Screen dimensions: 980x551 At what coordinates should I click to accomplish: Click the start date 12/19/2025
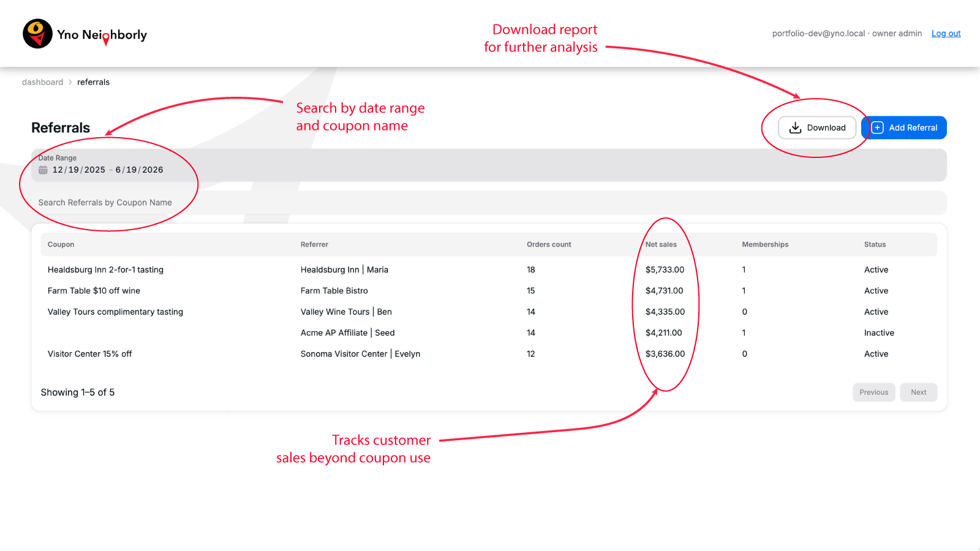(x=79, y=170)
